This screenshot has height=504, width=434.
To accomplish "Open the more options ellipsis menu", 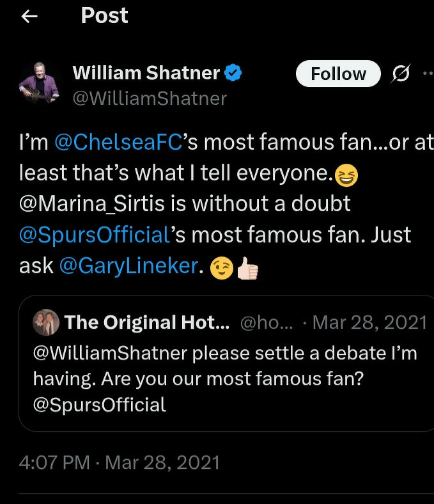I will pyautogui.click(x=427, y=74).
